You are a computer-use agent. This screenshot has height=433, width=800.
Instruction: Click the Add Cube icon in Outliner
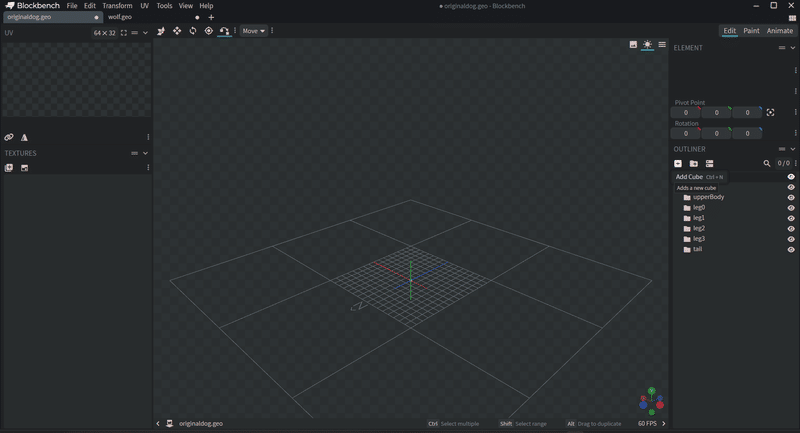click(678, 163)
